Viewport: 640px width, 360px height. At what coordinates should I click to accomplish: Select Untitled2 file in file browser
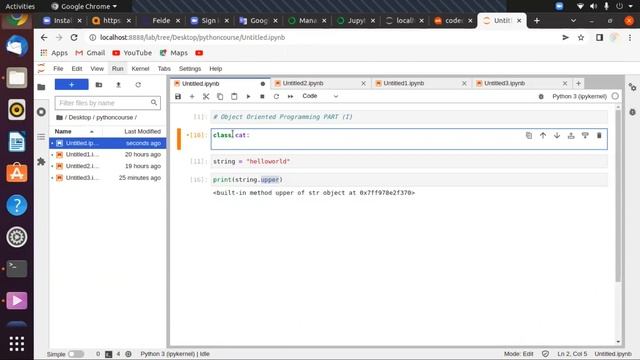tap(108, 166)
